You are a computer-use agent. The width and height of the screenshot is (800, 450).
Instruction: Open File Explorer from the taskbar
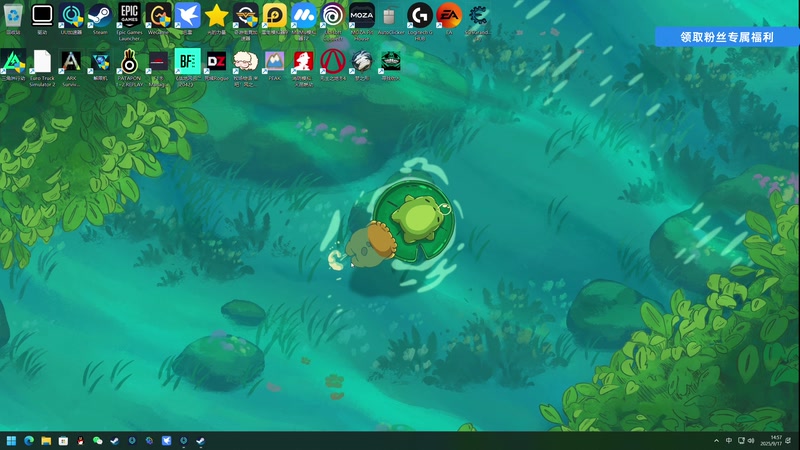pos(46,441)
